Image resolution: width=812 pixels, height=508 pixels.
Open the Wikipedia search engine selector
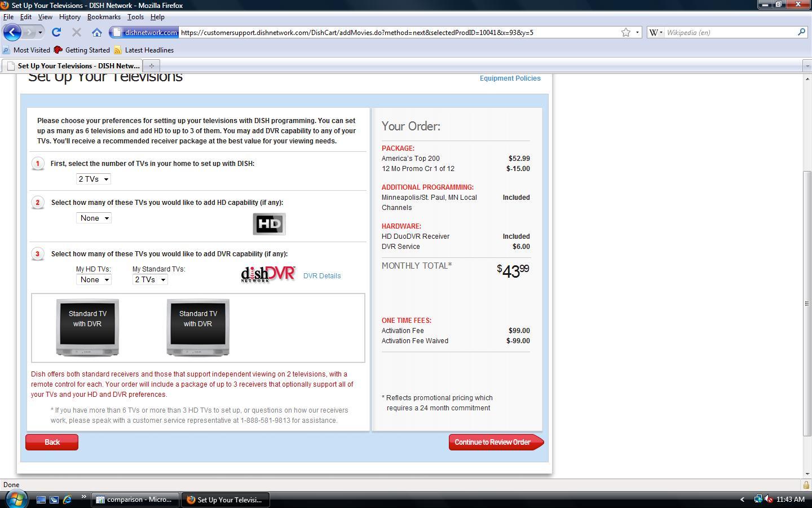[656, 32]
